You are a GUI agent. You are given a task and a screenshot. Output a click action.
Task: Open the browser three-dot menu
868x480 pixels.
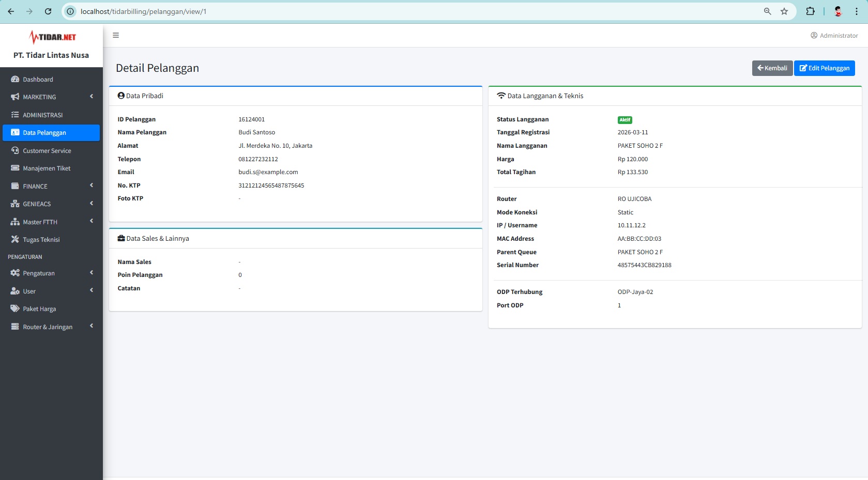pyautogui.click(x=856, y=11)
